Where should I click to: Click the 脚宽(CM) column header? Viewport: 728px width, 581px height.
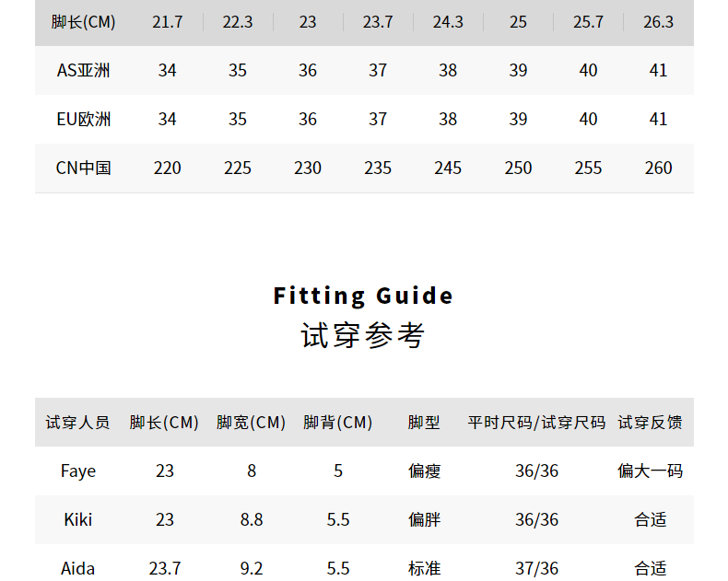click(252, 423)
